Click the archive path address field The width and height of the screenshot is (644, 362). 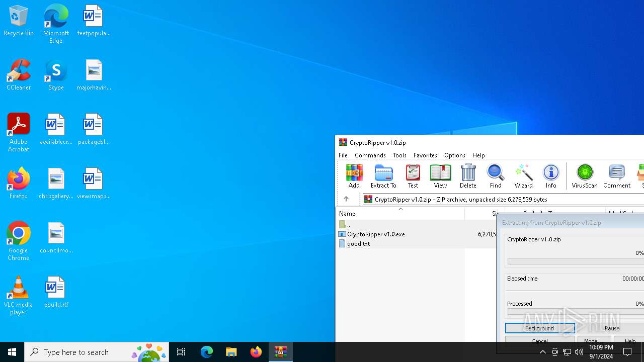pyautogui.click(x=503, y=199)
